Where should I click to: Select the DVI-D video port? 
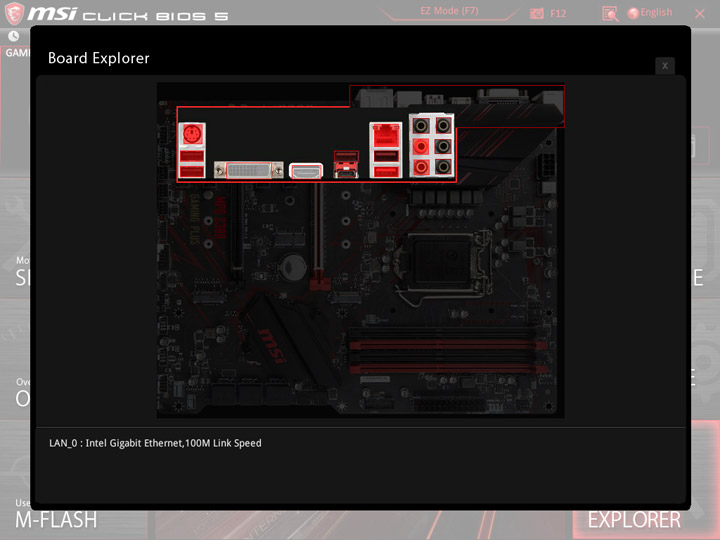pyautogui.click(x=248, y=170)
